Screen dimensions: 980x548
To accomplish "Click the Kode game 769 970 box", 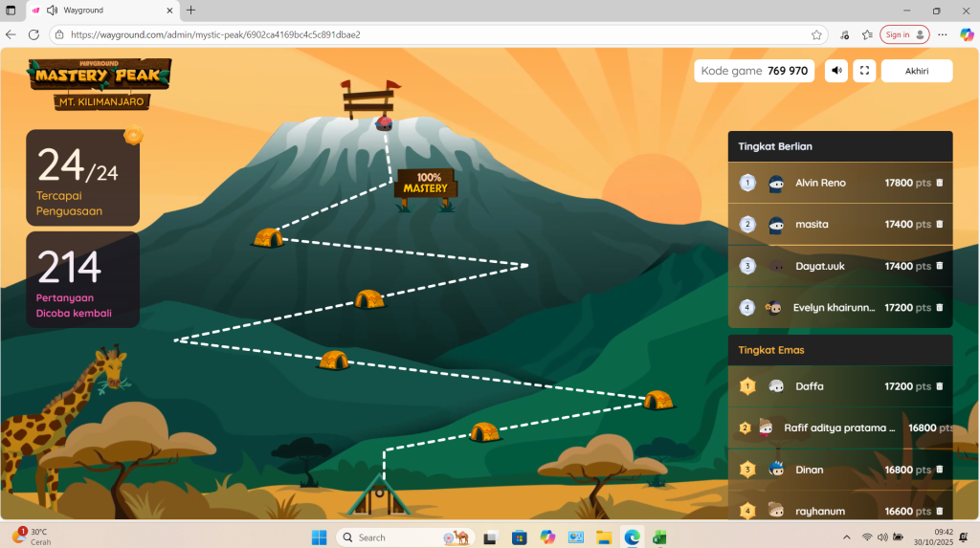I will (754, 71).
